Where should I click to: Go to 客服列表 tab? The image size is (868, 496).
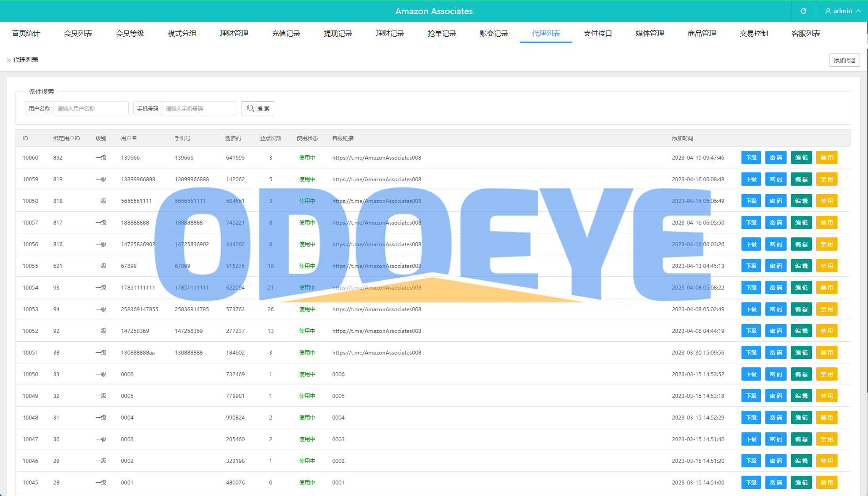pyautogui.click(x=805, y=34)
